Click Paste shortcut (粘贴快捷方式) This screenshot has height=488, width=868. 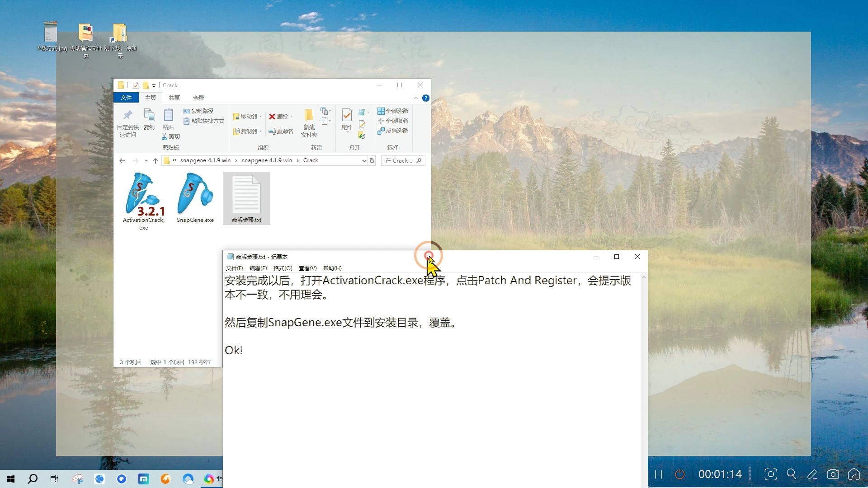(x=203, y=121)
